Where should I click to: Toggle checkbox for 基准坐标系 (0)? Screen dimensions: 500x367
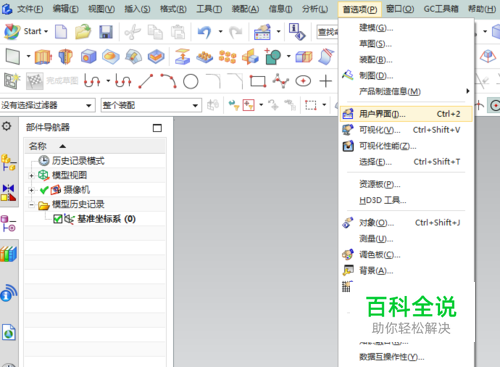pos(58,219)
